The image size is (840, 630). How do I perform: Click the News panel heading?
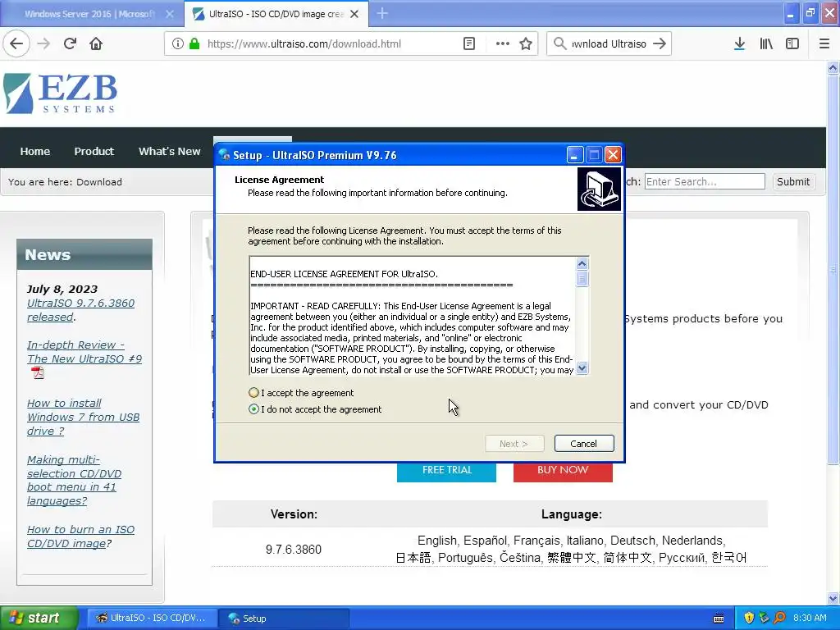point(84,254)
